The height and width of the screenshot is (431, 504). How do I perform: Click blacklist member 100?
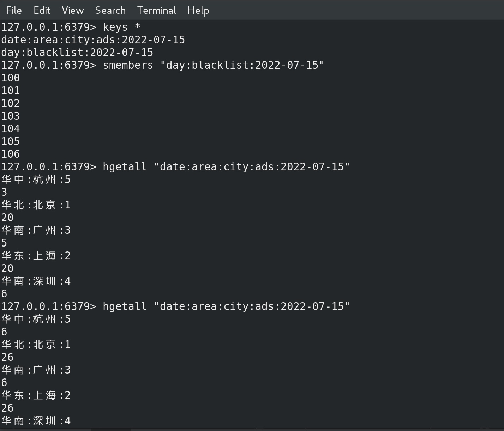11,78
